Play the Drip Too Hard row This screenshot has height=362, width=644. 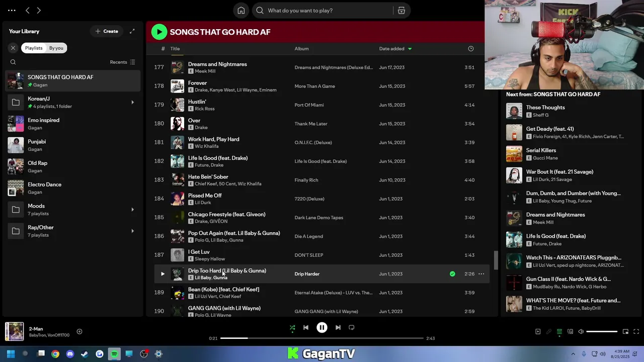pyautogui.click(x=163, y=274)
